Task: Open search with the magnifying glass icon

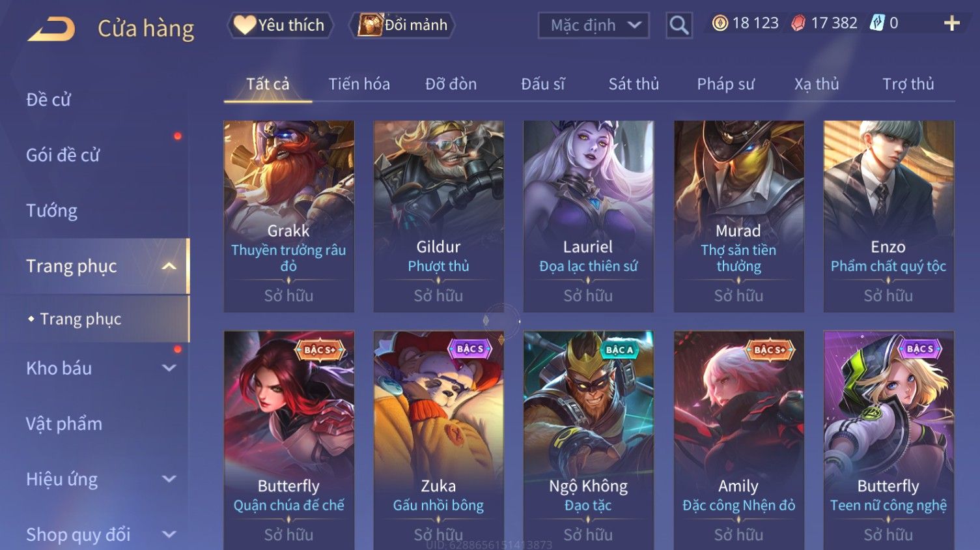Action: (679, 25)
